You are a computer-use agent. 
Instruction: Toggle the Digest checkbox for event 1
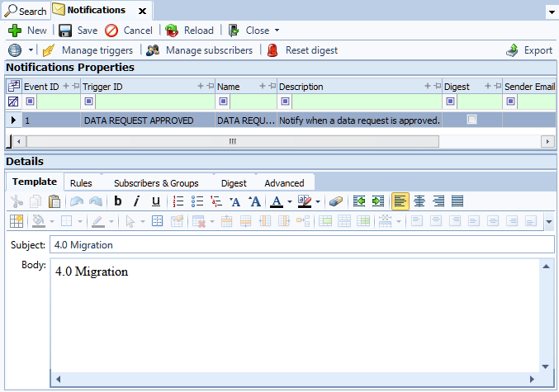pyautogui.click(x=471, y=120)
